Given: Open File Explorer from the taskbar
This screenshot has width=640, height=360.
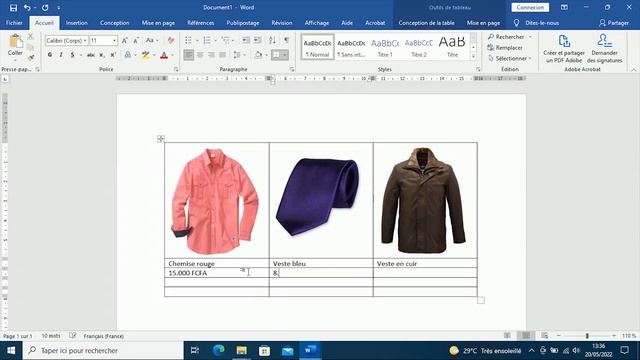Looking at the screenshot, I should point(242,350).
